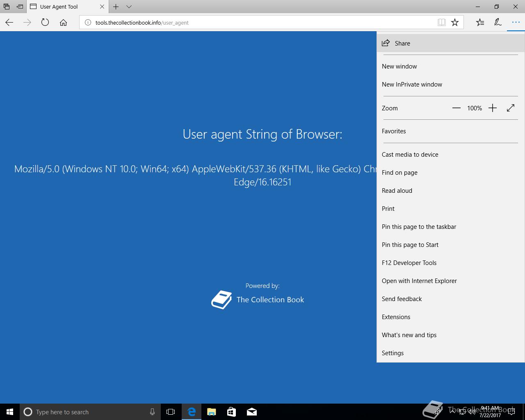Add this page to favorites star

pos(455,23)
